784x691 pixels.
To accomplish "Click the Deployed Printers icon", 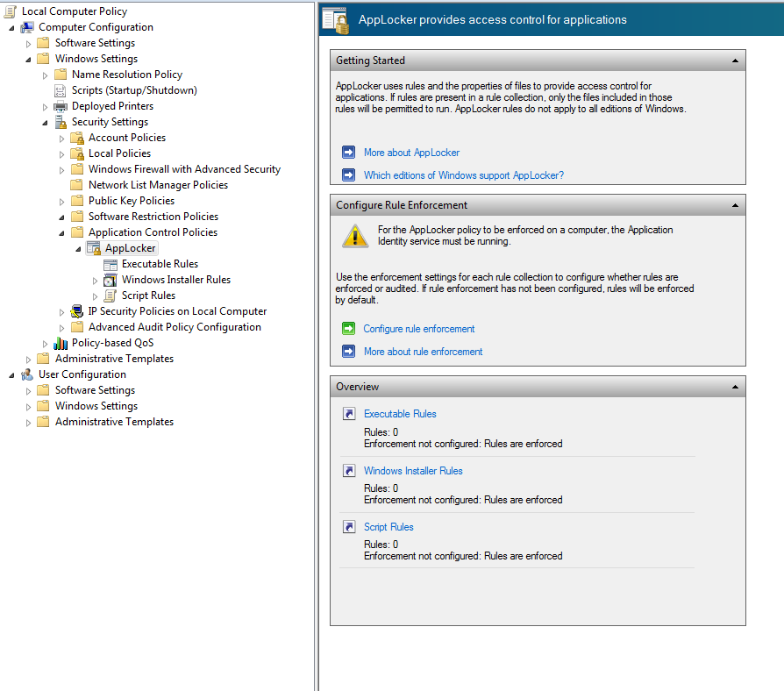I will [x=61, y=106].
